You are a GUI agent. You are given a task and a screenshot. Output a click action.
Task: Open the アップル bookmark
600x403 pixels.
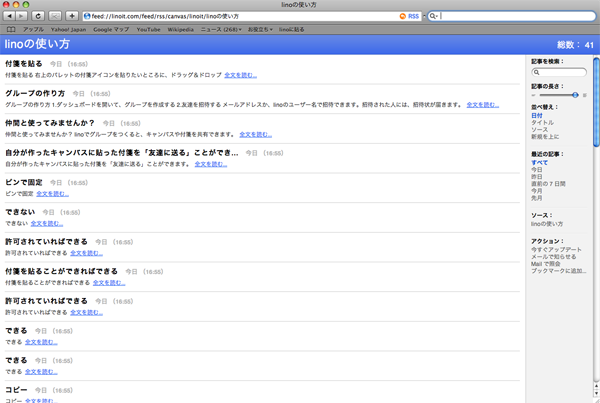(33, 29)
